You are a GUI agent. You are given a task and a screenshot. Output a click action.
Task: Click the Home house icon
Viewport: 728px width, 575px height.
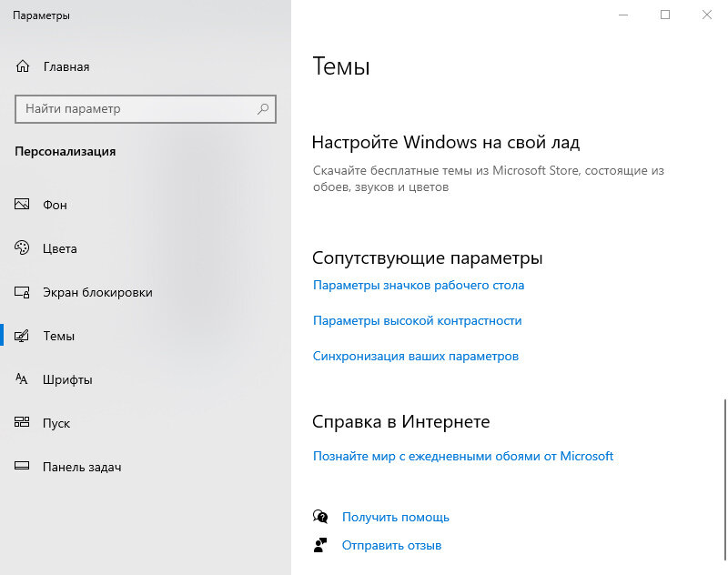pyautogui.click(x=22, y=66)
